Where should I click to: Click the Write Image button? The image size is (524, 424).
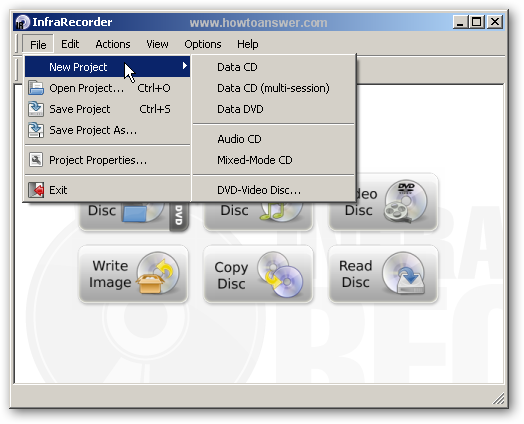click(133, 274)
